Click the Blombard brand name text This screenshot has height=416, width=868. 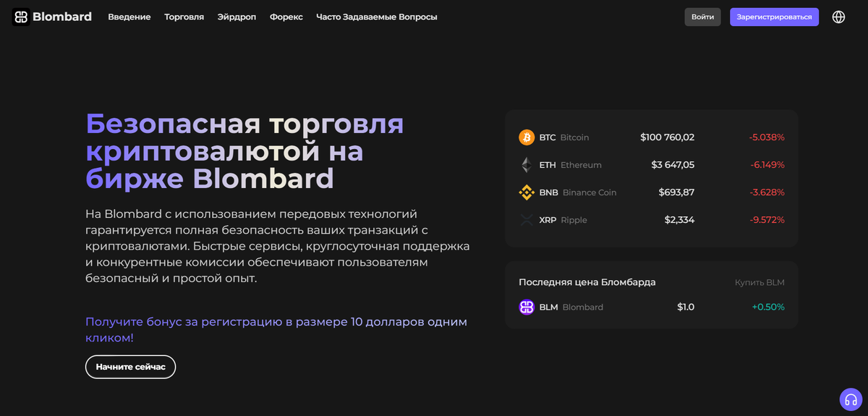coord(62,17)
